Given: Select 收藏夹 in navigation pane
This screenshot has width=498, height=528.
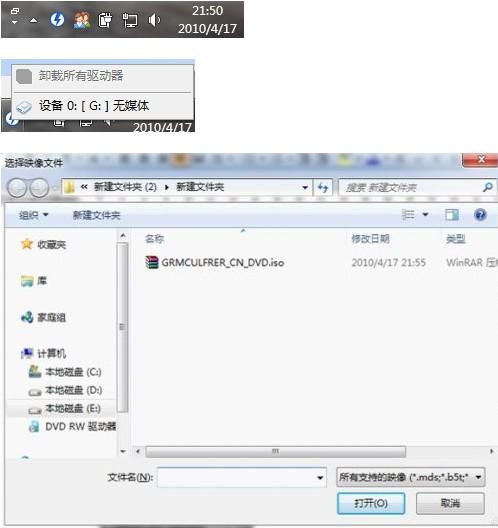Looking at the screenshot, I should (x=51, y=244).
